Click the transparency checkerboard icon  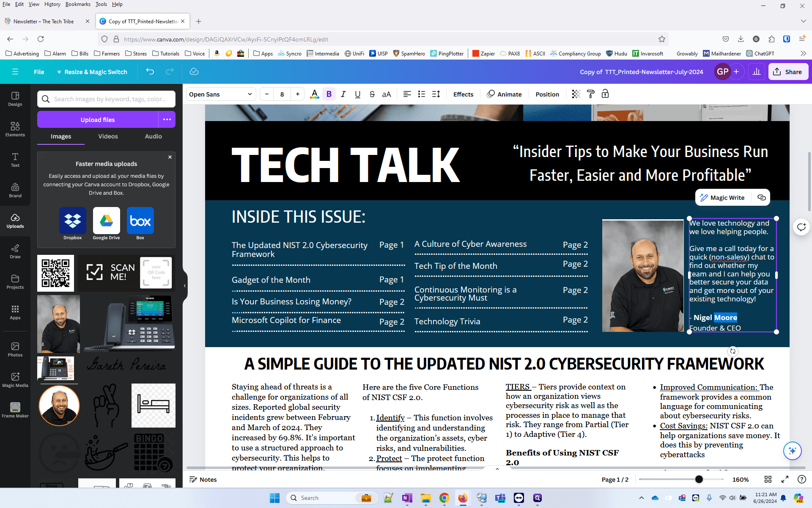coord(576,94)
